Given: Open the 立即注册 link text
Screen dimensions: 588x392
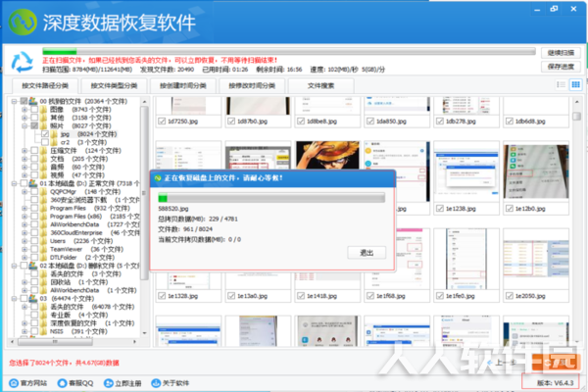Looking at the screenshot, I should pos(127,383).
